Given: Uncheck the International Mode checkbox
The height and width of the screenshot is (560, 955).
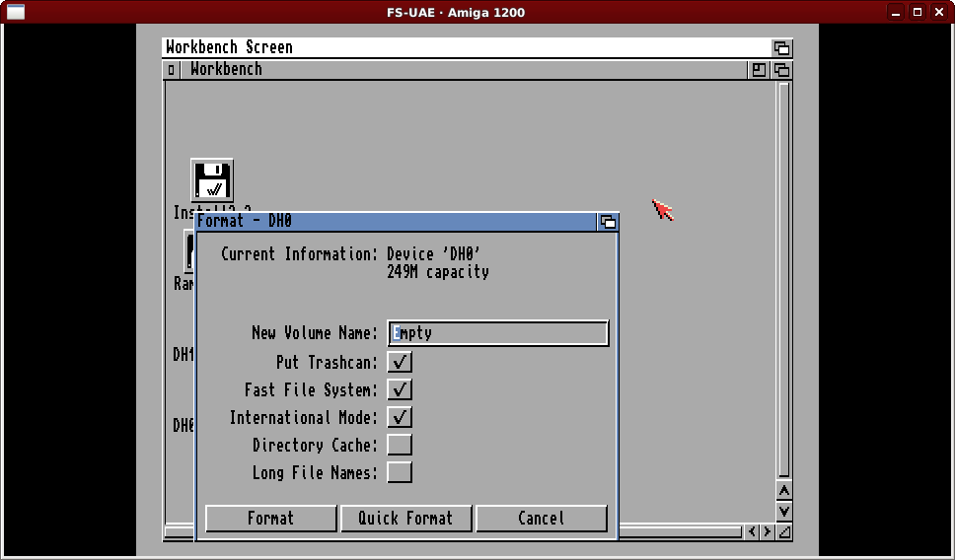Looking at the screenshot, I should coord(400,418).
